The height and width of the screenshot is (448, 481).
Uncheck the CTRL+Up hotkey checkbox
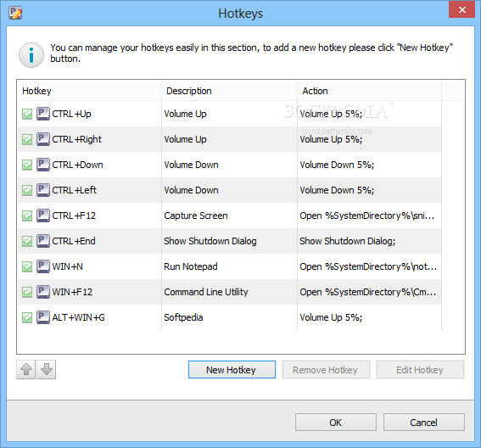pyautogui.click(x=27, y=114)
